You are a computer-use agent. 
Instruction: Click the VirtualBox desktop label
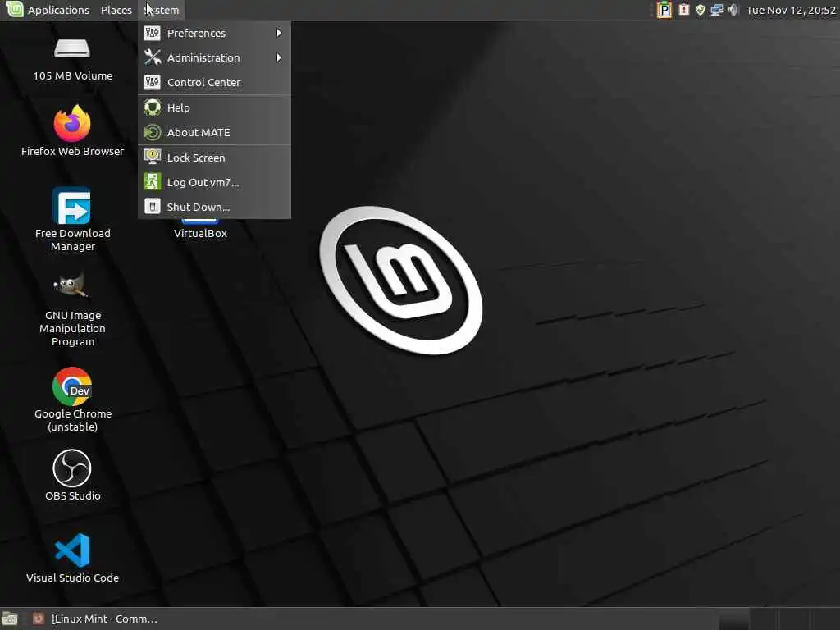click(x=200, y=234)
